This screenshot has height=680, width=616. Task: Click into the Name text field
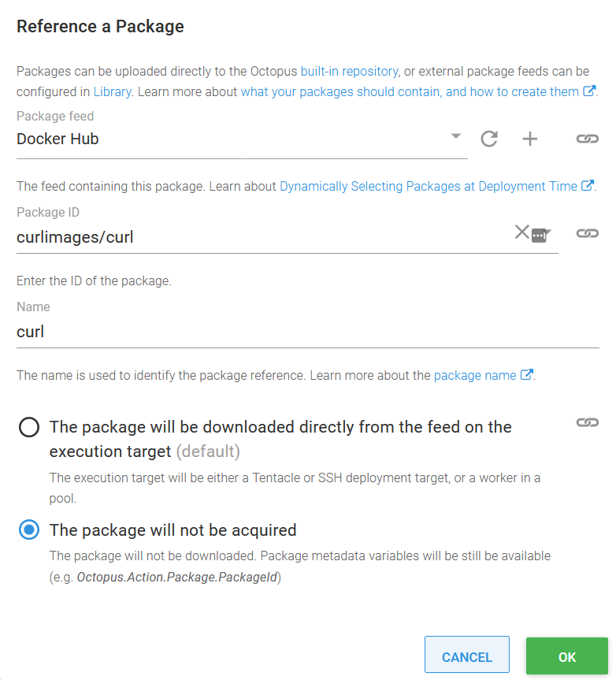click(x=307, y=332)
